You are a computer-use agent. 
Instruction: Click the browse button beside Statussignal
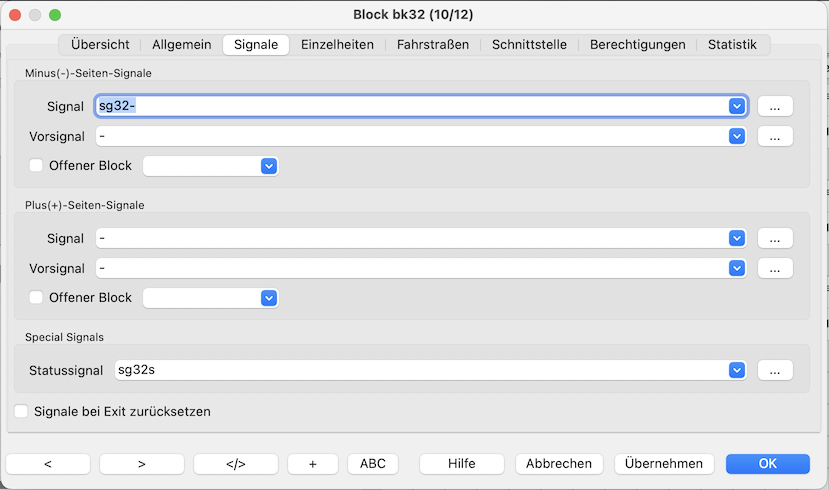tap(775, 370)
